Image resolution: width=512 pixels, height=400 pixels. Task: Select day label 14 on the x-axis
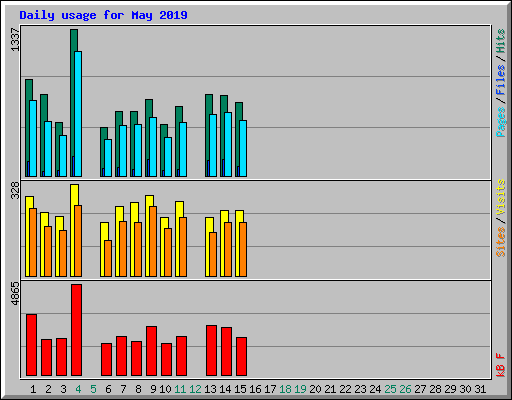tap(225, 389)
